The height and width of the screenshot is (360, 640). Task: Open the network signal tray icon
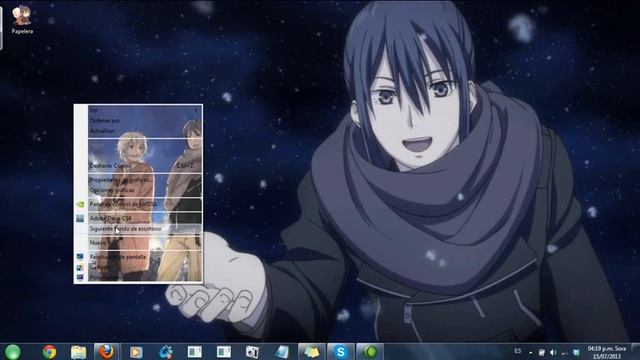[564, 352]
